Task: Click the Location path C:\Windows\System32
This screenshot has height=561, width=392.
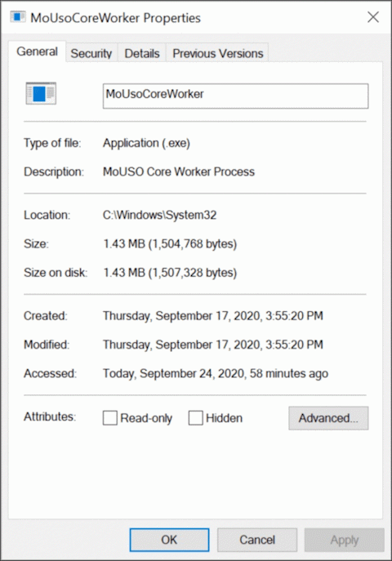Action: pos(159,215)
